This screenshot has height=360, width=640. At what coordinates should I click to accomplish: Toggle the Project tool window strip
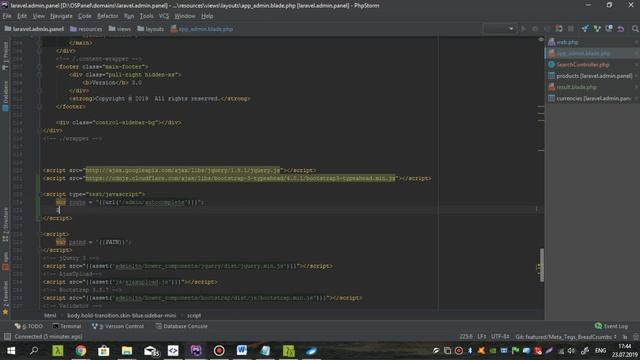click(x=5, y=55)
